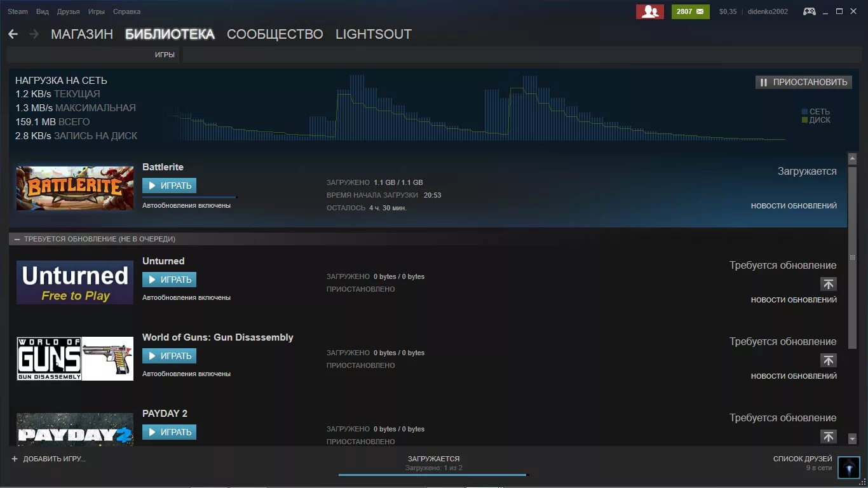Viewport: 868px width, 488px height.
Task: Click the PAYDAY 2 title text
Action: (x=165, y=414)
